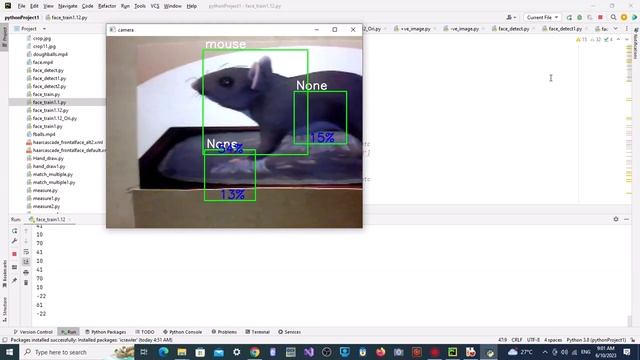Viewport: 640px width, 360px height.
Task: Open Python Packages tool window
Action: pos(106,332)
